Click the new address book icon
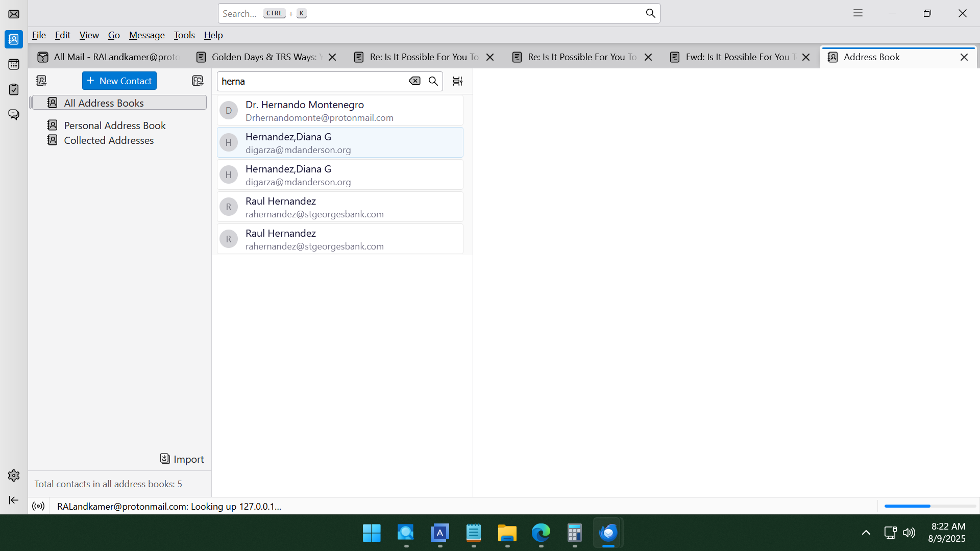Screen dimensions: 980x551 coord(41,81)
